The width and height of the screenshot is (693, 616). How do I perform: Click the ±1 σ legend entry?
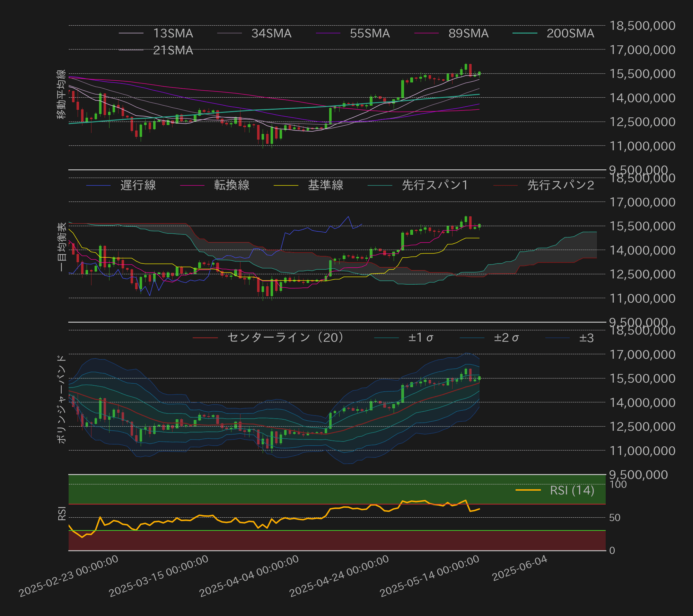point(420,338)
